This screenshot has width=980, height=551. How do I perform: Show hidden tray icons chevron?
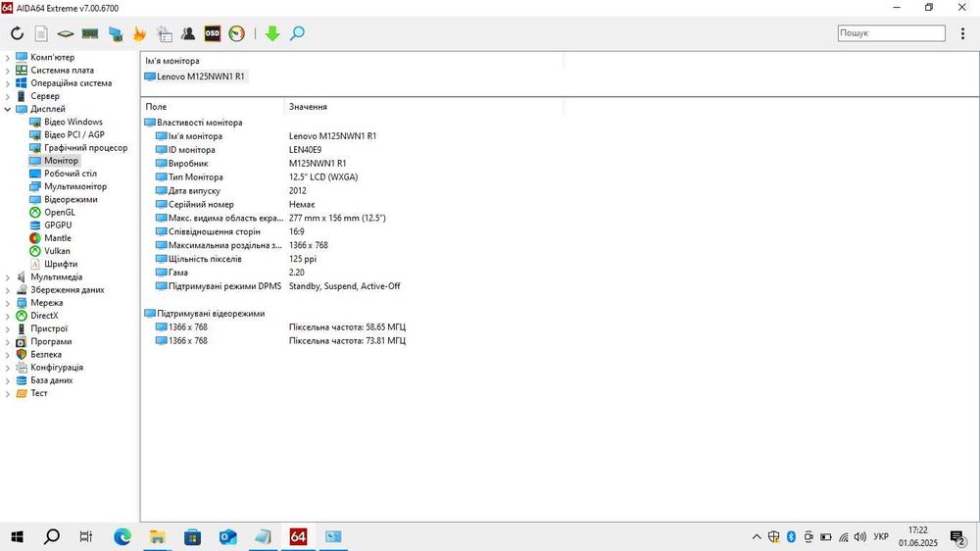[x=757, y=536]
